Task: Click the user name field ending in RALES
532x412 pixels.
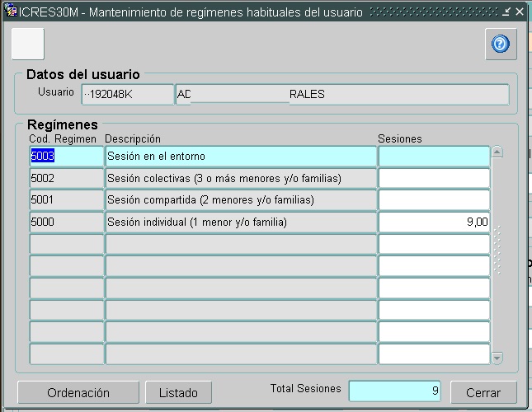Action: 342,95
